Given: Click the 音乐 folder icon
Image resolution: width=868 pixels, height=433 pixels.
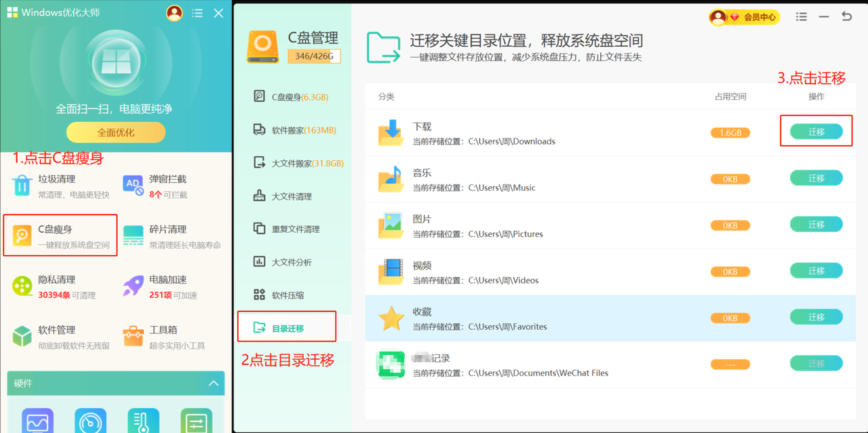Looking at the screenshot, I should 391,178.
